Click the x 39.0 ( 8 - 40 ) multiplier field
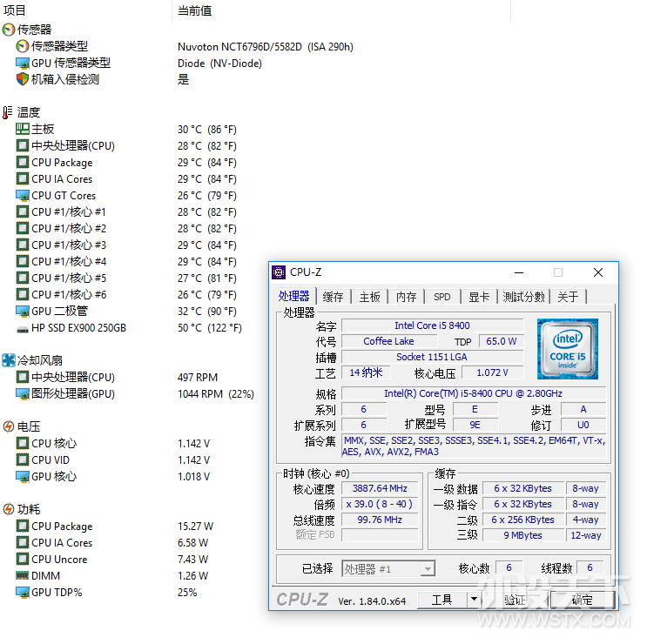This screenshot has width=647, height=644. pos(380,504)
